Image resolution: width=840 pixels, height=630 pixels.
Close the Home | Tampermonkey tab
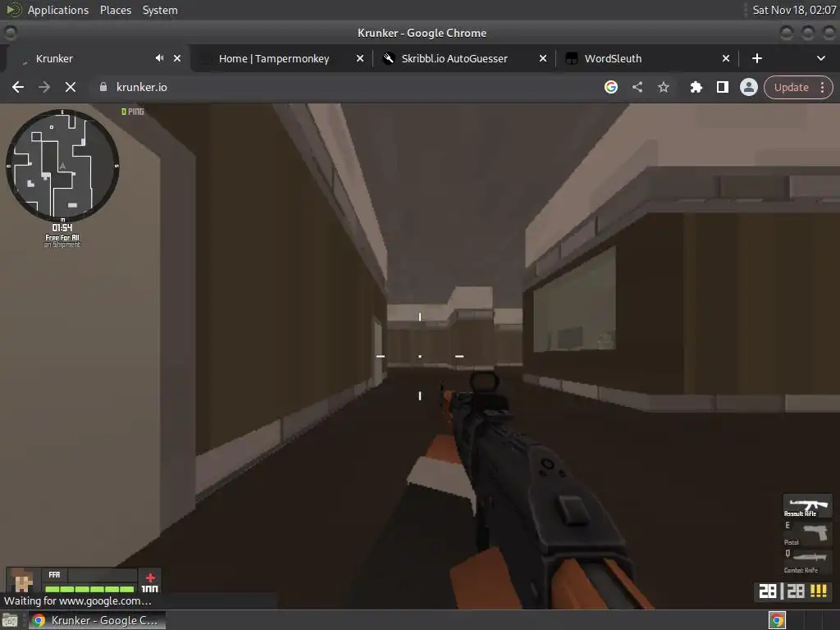360,58
